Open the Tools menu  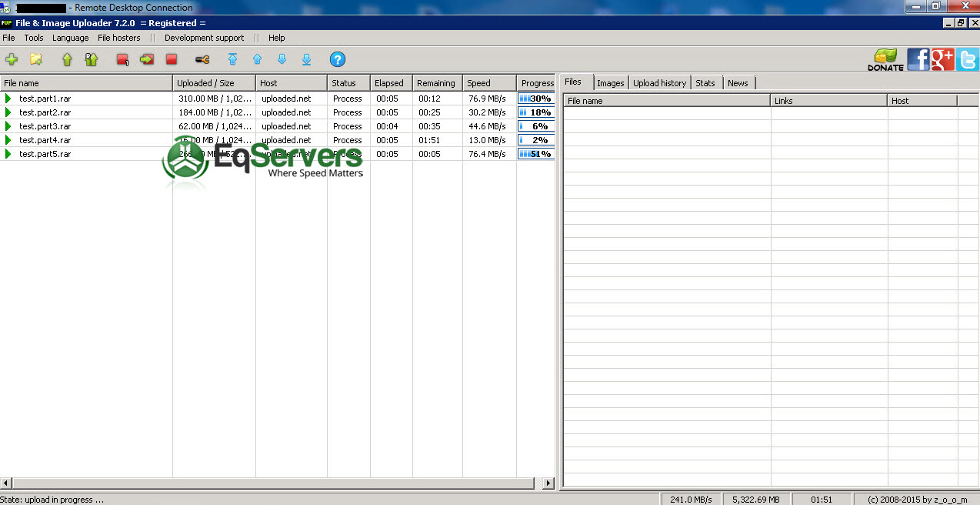click(34, 38)
